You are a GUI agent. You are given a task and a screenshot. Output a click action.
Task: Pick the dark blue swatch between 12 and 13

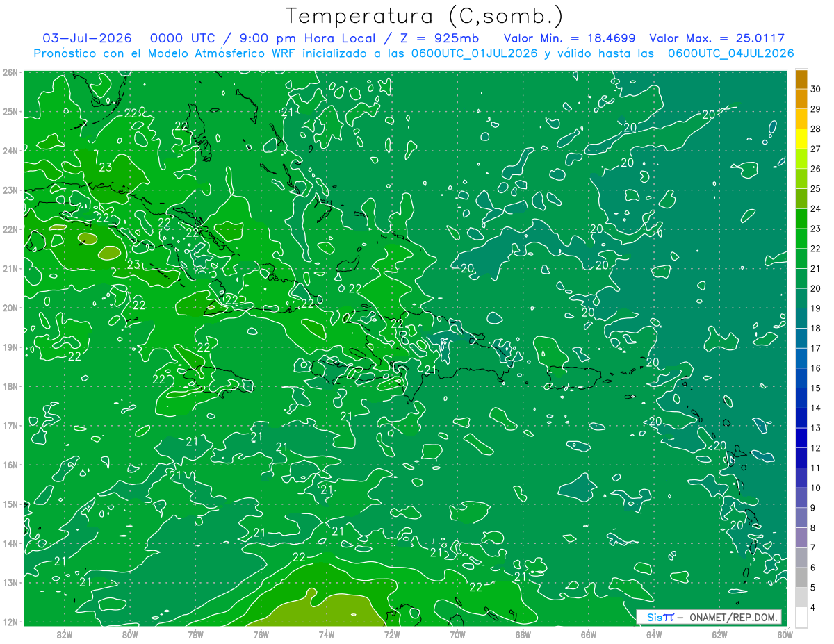(801, 438)
